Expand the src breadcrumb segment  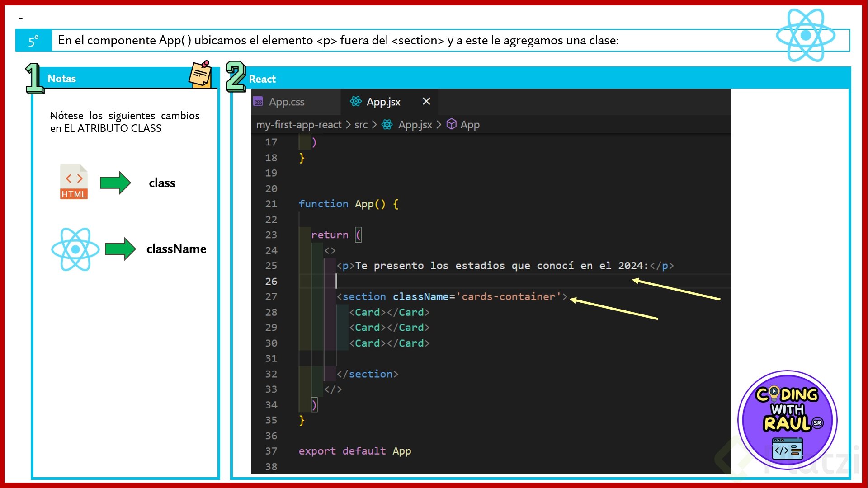(361, 125)
